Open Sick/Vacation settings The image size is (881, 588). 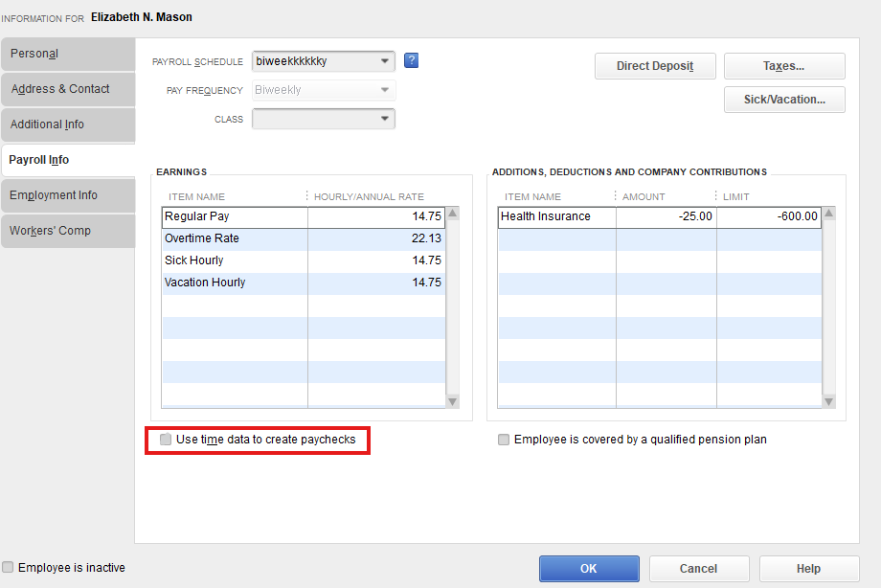coord(783,100)
